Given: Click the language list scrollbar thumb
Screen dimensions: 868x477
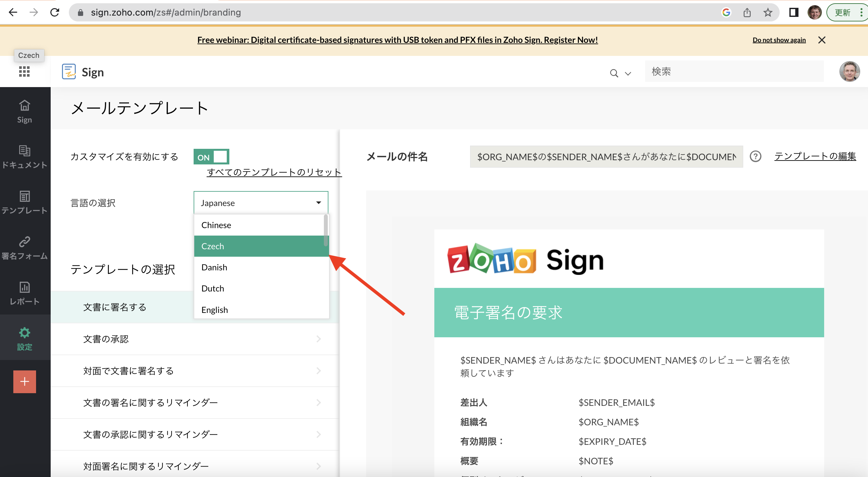Looking at the screenshot, I should [x=325, y=231].
